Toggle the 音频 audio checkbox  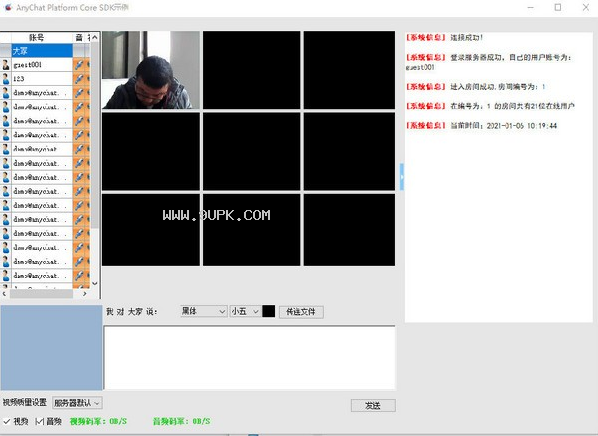click(x=39, y=421)
